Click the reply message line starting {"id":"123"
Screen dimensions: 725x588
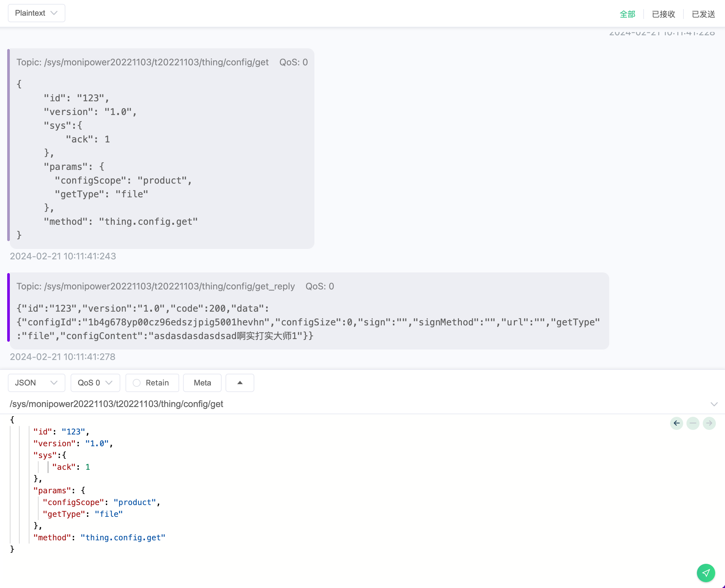pos(143,309)
